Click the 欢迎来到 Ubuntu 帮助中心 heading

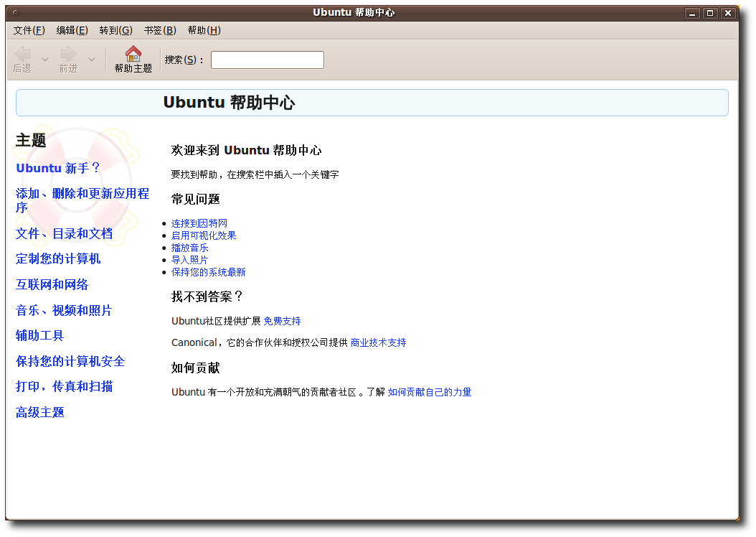coord(246,150)
